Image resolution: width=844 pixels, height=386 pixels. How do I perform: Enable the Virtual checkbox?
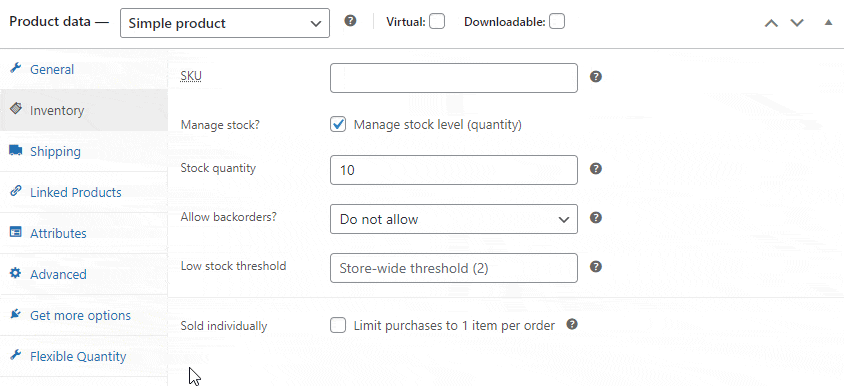[437, 22]
